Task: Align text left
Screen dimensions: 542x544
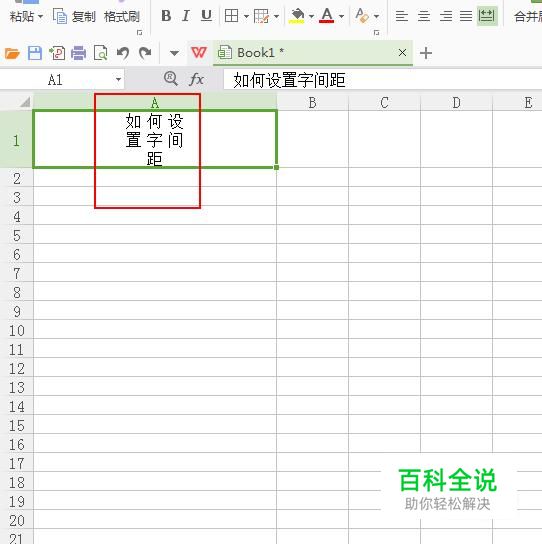Action: (402, 16)
